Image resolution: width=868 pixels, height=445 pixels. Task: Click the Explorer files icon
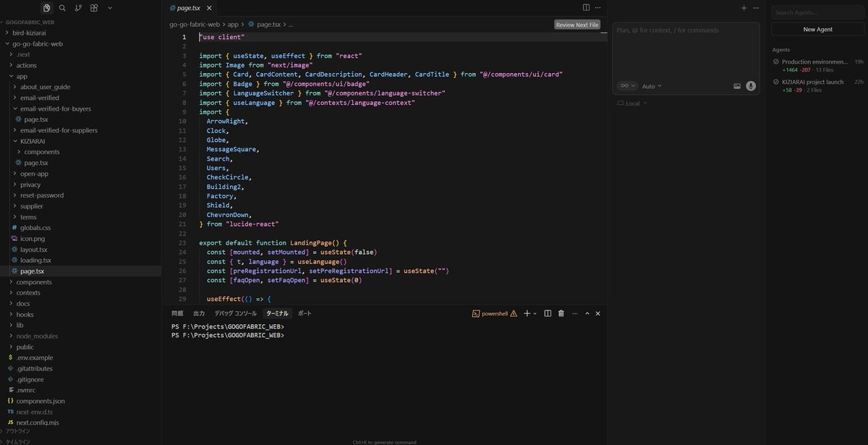pos(46,7)
